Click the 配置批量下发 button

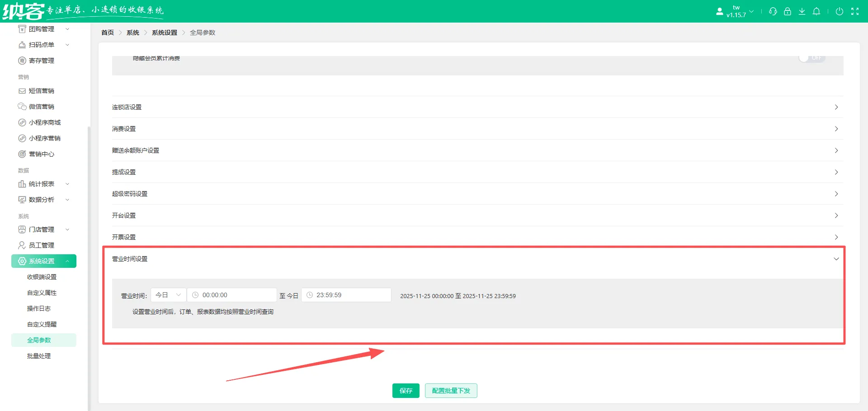451,391
